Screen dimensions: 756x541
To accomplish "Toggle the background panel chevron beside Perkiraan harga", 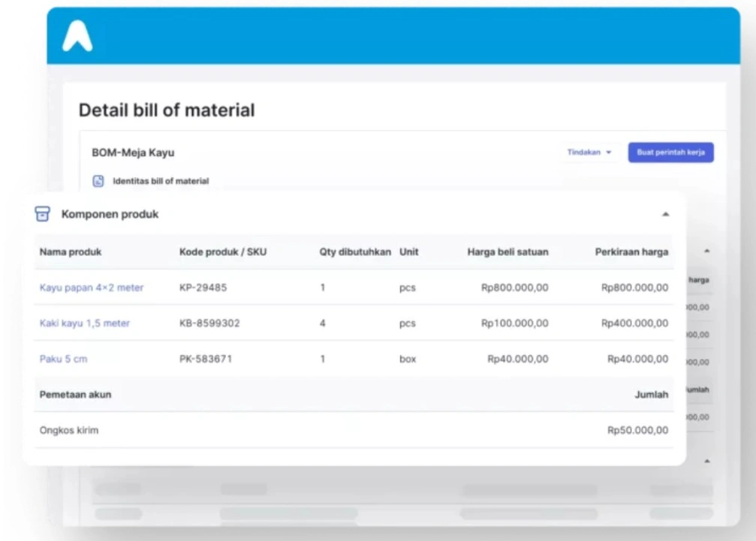I will coord(706,251).
